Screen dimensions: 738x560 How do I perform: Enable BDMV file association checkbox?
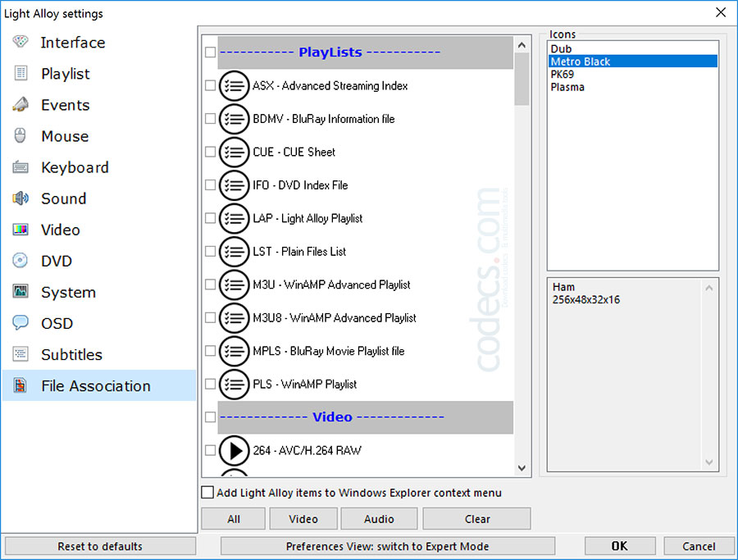[x=211, y=119]
